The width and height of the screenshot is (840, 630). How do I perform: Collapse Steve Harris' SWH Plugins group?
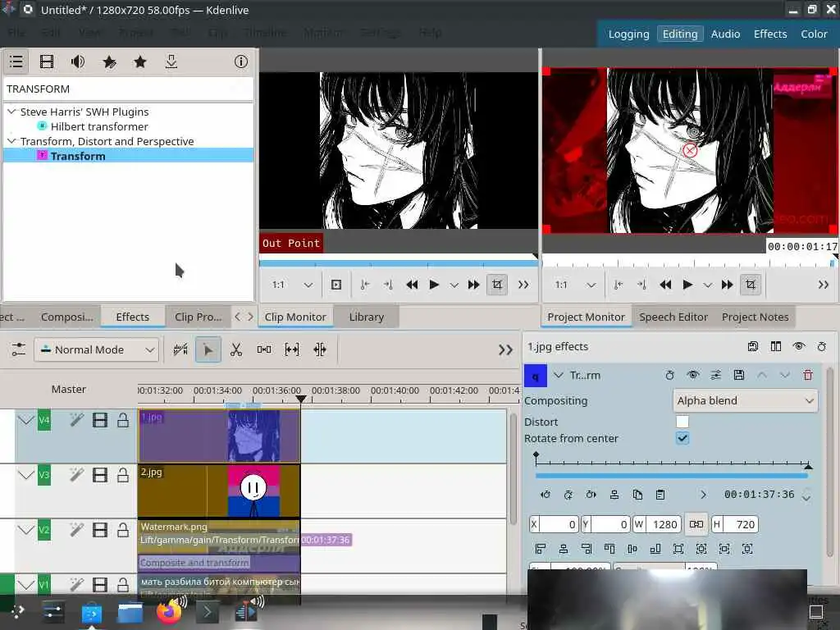pos(11,112)
